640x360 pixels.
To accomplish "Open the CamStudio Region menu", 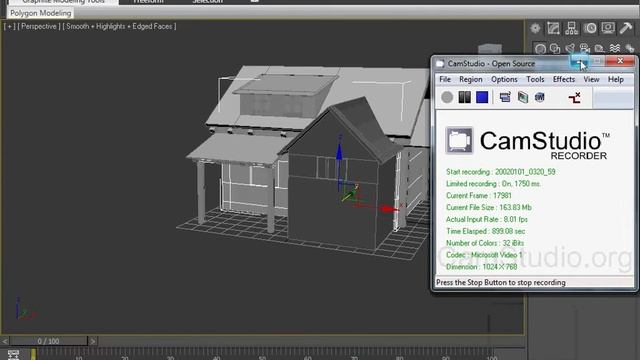I will pyautogui.click(x=471, y=79).
